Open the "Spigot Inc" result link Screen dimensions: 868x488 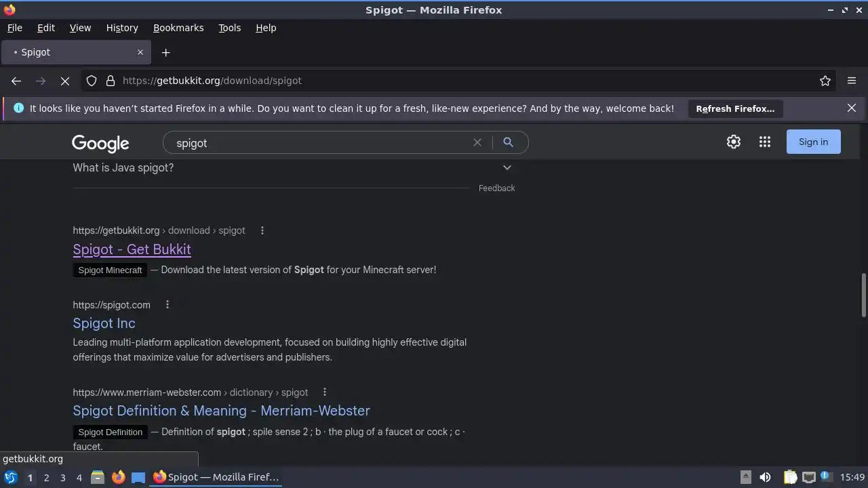pos(104,323)
